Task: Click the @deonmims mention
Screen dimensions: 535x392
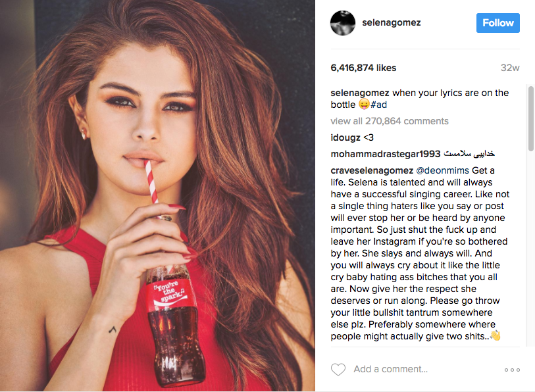Action: [442, 170]
